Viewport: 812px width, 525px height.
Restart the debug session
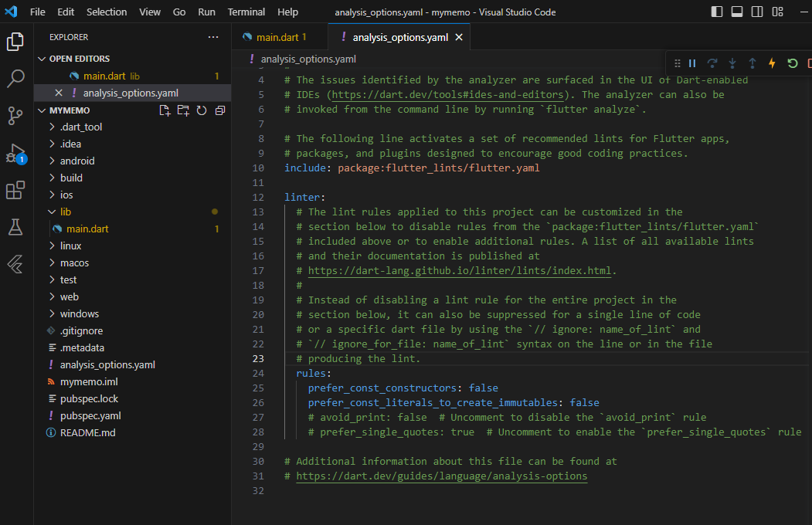[x=793, y=63]
